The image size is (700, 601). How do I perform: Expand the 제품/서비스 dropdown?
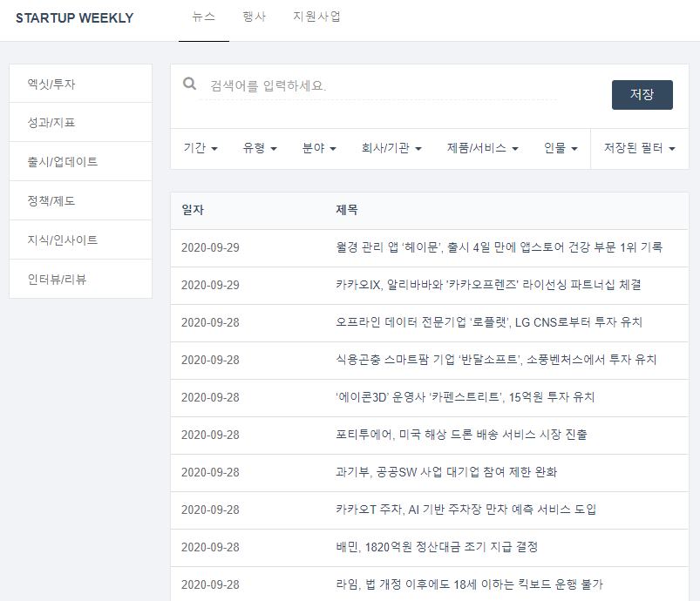tap(483, 148)
